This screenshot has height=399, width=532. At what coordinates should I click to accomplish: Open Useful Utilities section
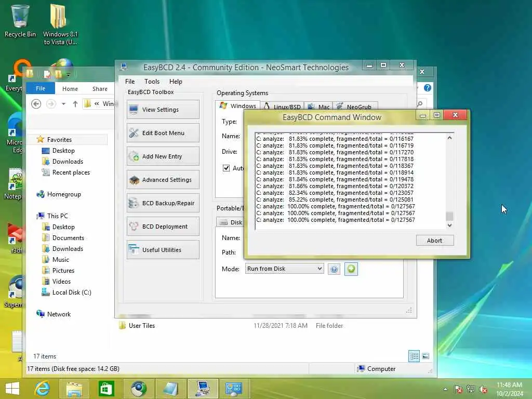(x=163, y=250)
